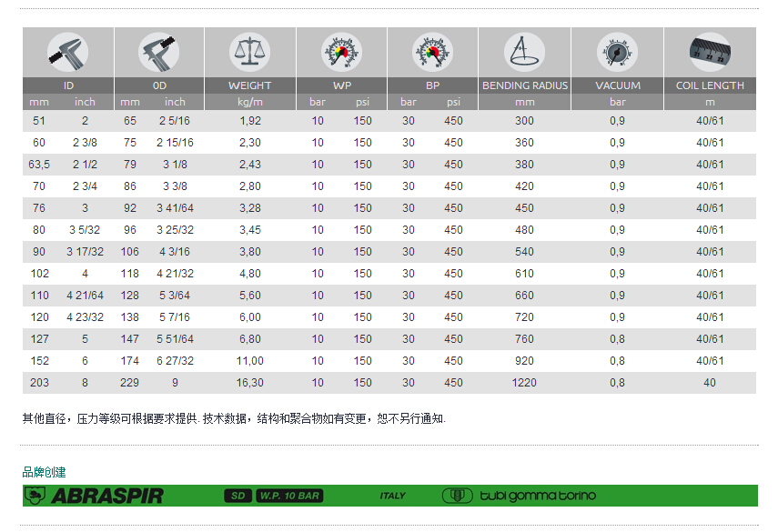Click the tubi gomma torino logo
Screen dimensions: 778x532
520,496
